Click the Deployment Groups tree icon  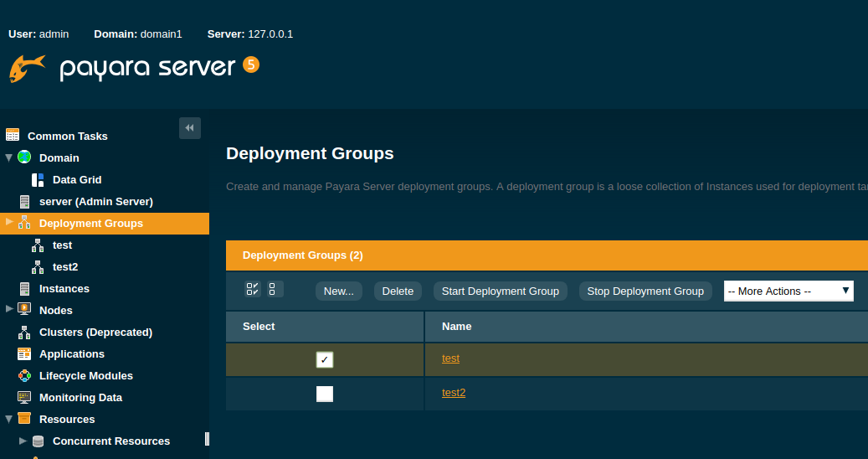24,223
